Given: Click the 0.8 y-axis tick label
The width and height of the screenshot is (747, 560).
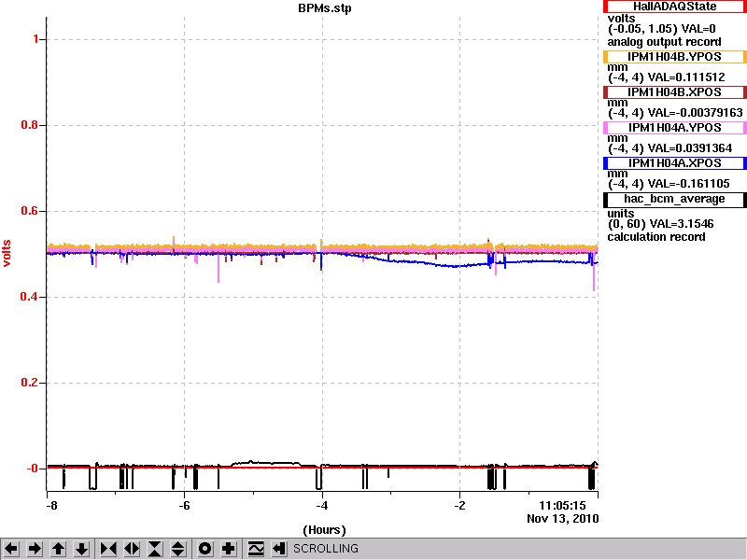Looking at the screenshot, I should 30,125.
